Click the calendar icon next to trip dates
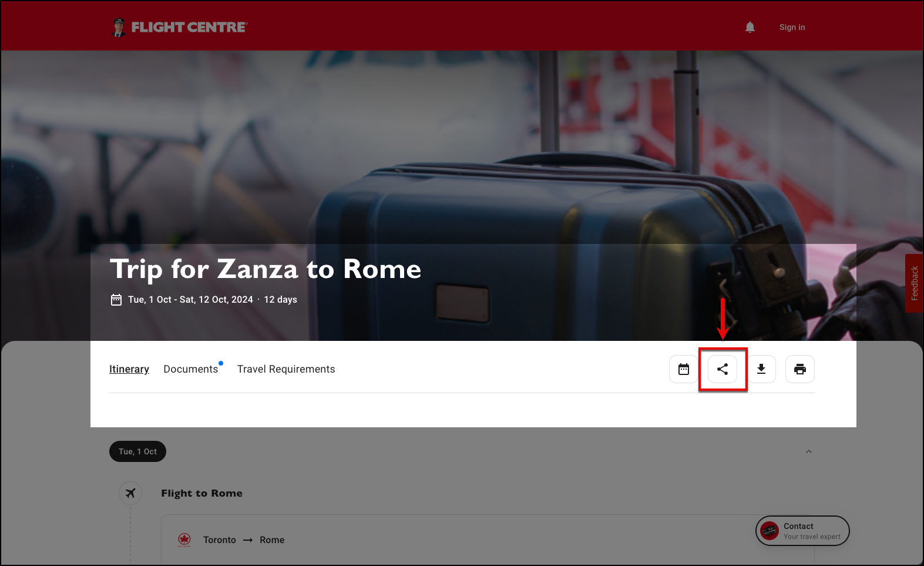The width and height of the screenshot is (924, 566). (x=116, y=300)
